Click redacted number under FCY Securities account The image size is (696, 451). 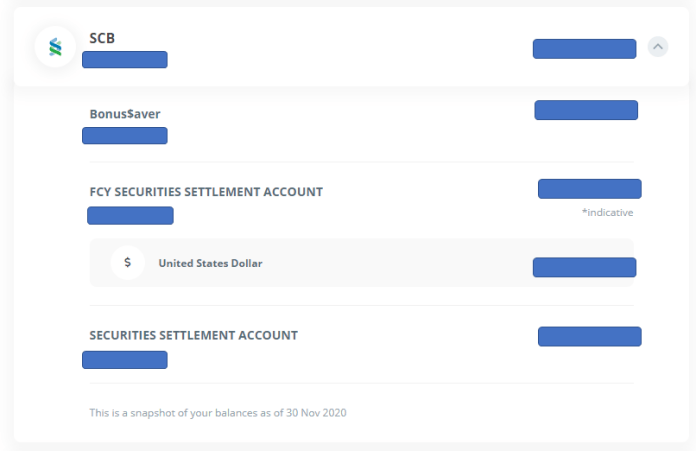click(130, 216)
